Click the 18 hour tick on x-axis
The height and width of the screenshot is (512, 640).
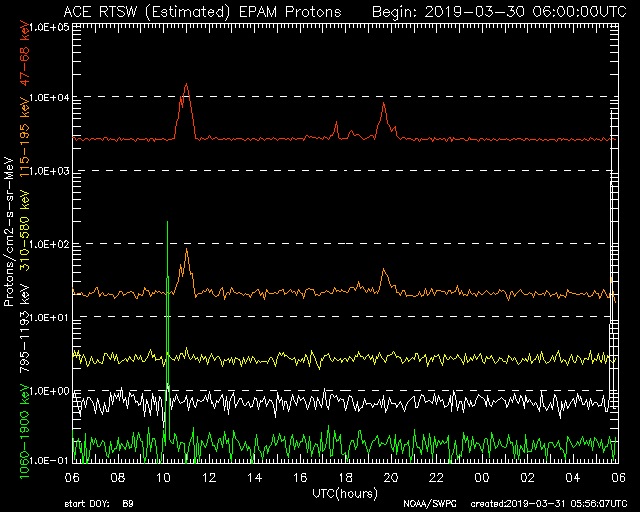pos(345,478)
